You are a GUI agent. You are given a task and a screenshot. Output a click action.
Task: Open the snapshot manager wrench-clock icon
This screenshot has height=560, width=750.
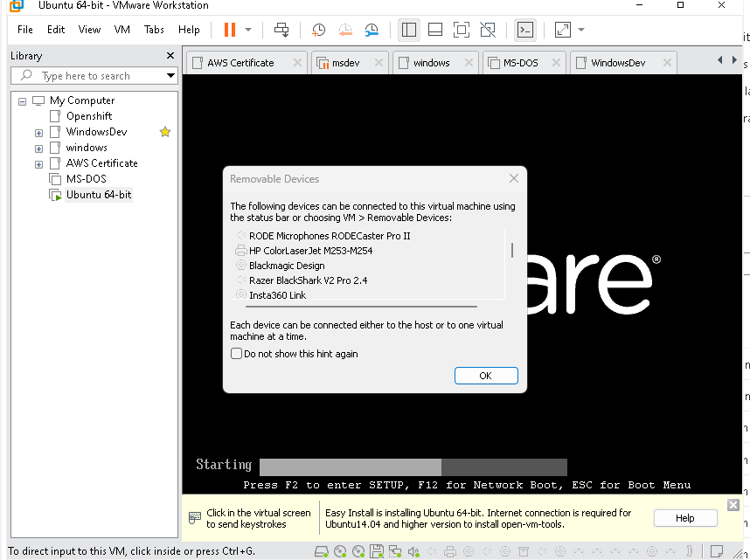point(372,30)
